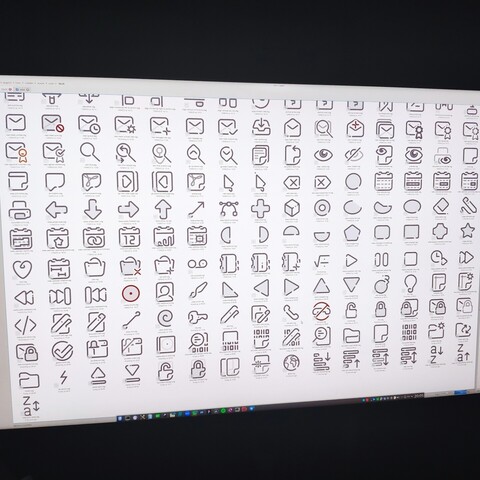Screen dimensions: 480x480
Task: Select the checkmark in circle icon file
Action: (62, 351)
